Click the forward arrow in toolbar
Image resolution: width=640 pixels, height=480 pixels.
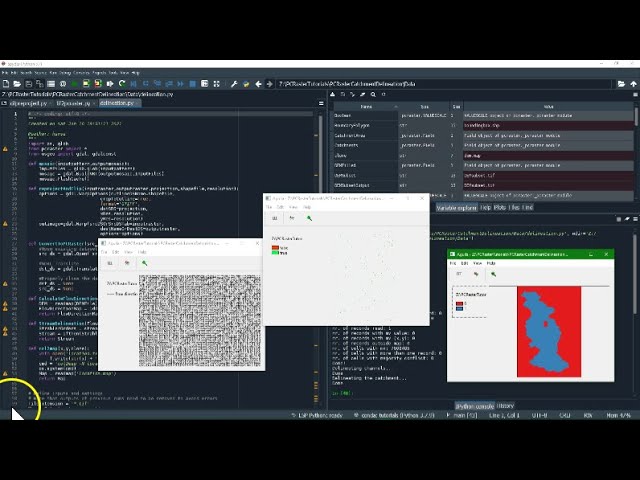coord(269,84)
